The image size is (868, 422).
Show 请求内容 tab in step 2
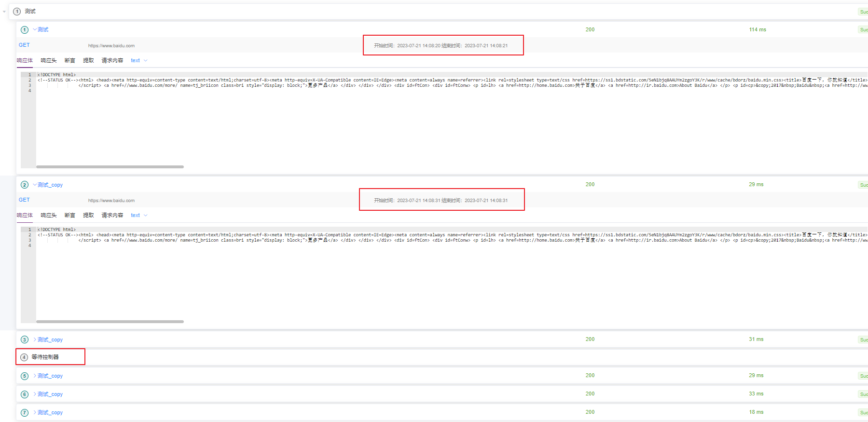(x=112, y=215)
